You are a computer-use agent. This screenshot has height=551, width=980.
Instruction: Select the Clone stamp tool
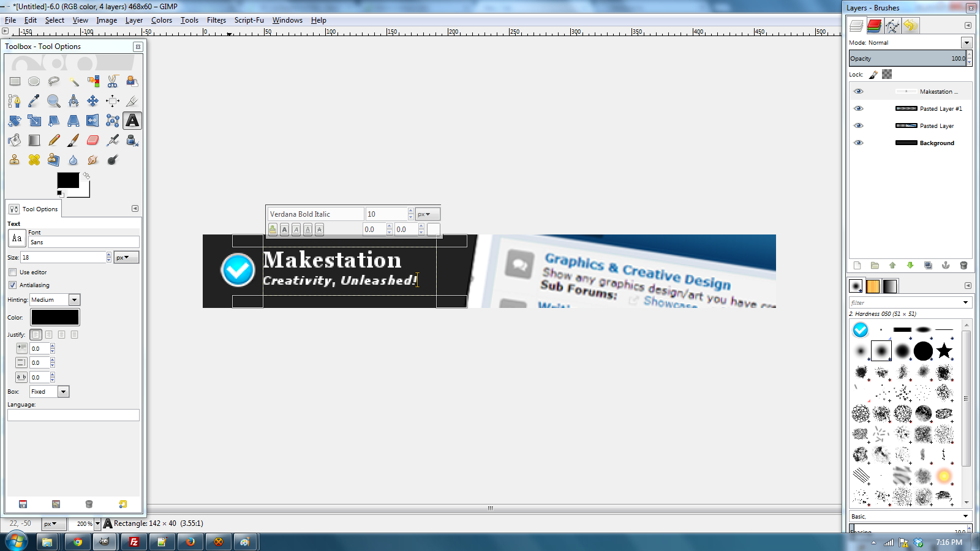tap(15, 160)
